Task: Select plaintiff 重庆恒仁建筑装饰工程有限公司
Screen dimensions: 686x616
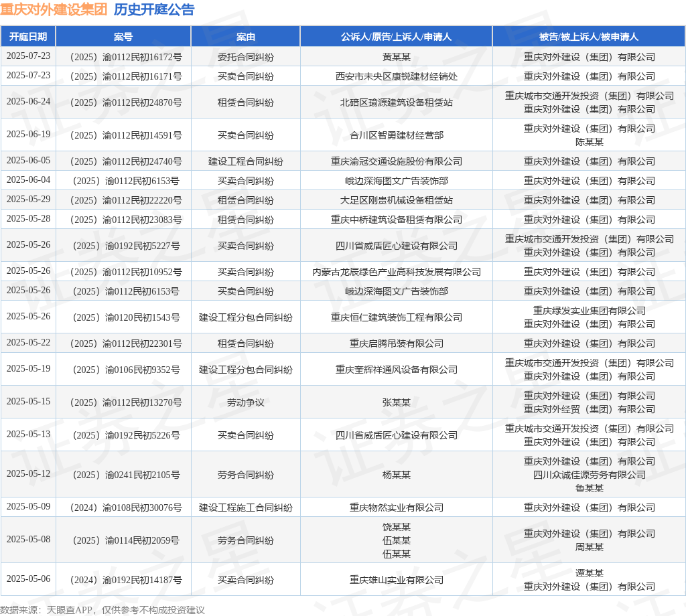Action: (x=397, y=318)
